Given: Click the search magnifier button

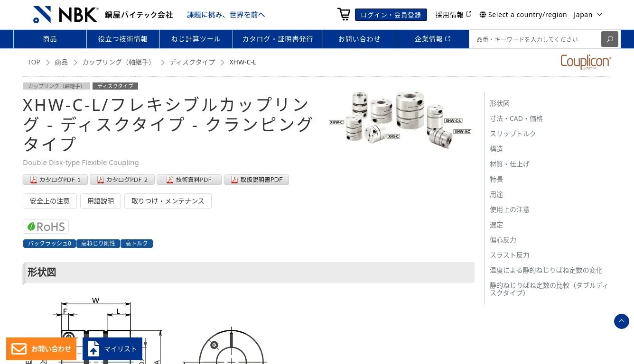Looking at the screenshot, I should [x=610, y=39].
